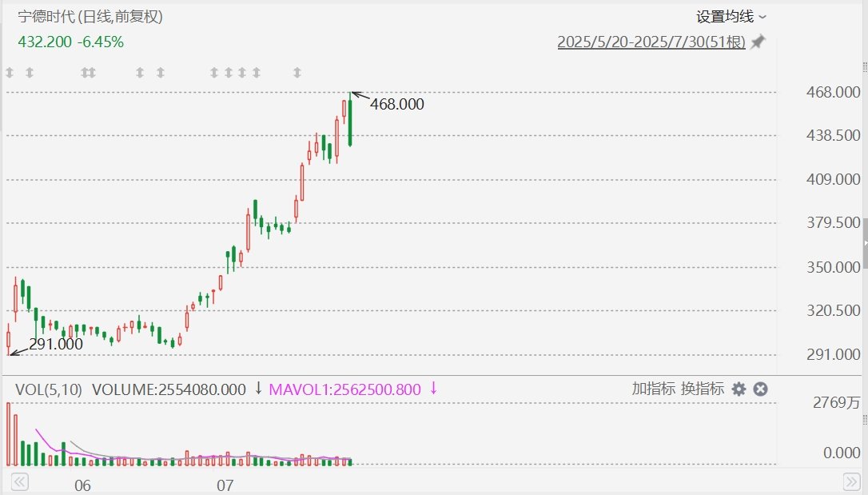Click the MAVOL1:2562500.800 value
The width and height of the screenshot is (868, 495).
tap(344, 389)
